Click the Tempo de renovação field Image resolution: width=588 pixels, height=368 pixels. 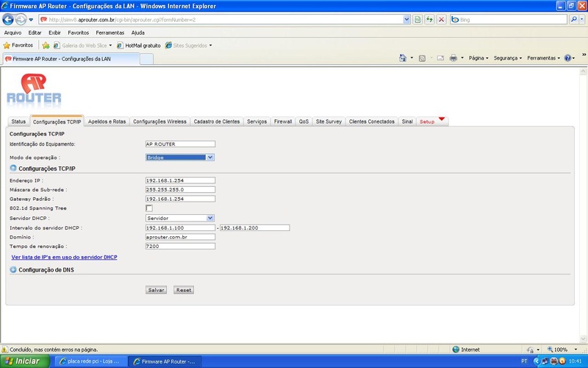tap(180, 247)
